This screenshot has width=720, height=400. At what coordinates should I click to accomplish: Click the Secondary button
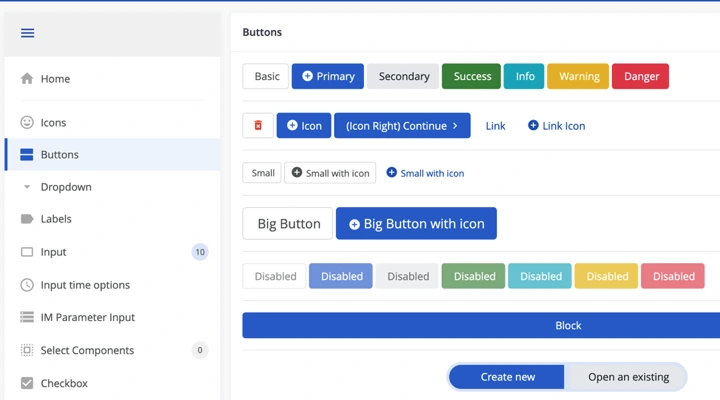click(x=403, y=76)
